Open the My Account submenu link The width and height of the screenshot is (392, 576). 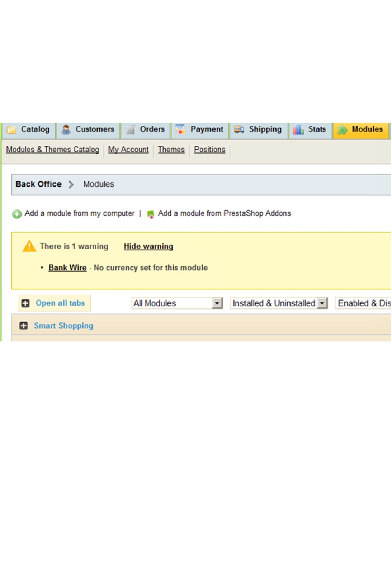tap(128, 150)
